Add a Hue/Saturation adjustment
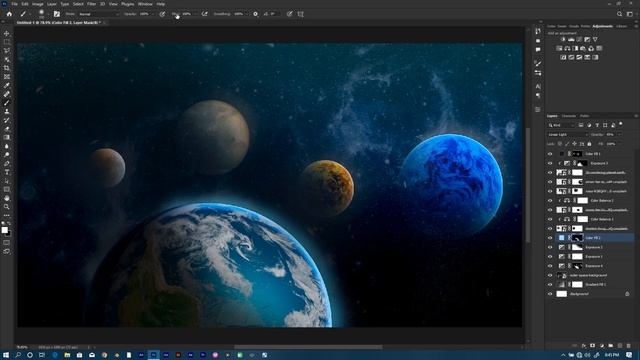The width and height of the screenshot is (640, 360). tap(560, 49)
